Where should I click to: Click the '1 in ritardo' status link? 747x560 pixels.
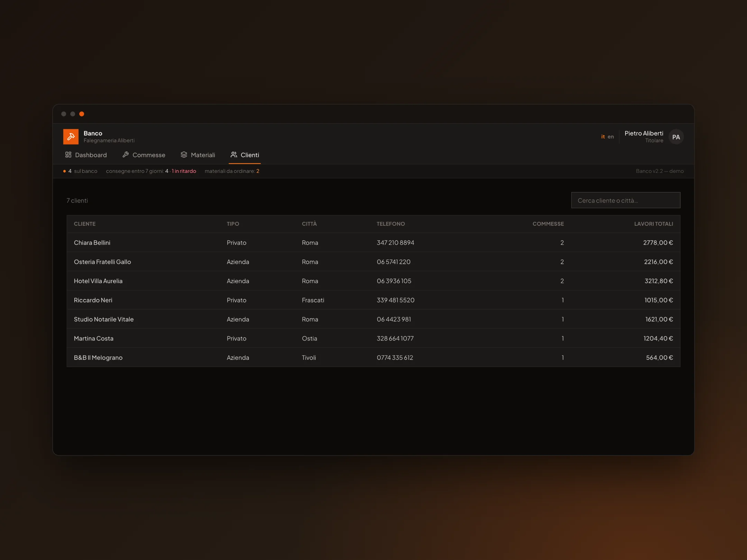click(184, 171)
